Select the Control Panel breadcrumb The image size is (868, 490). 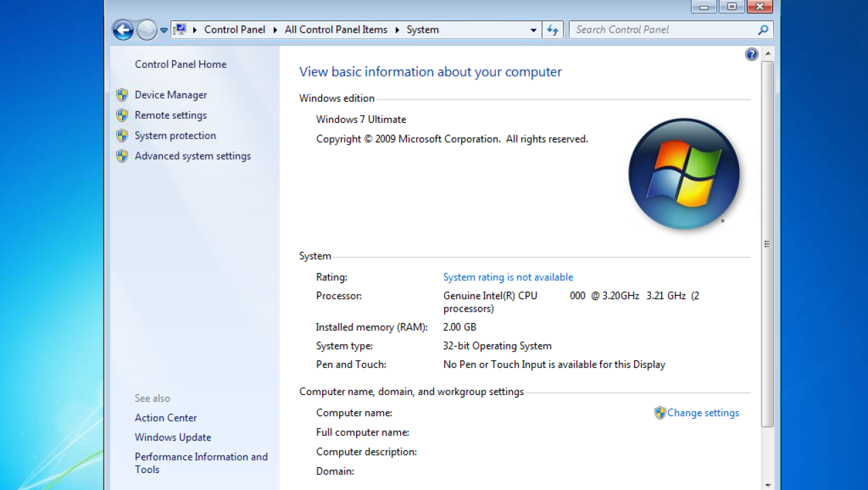click(235, 30)
